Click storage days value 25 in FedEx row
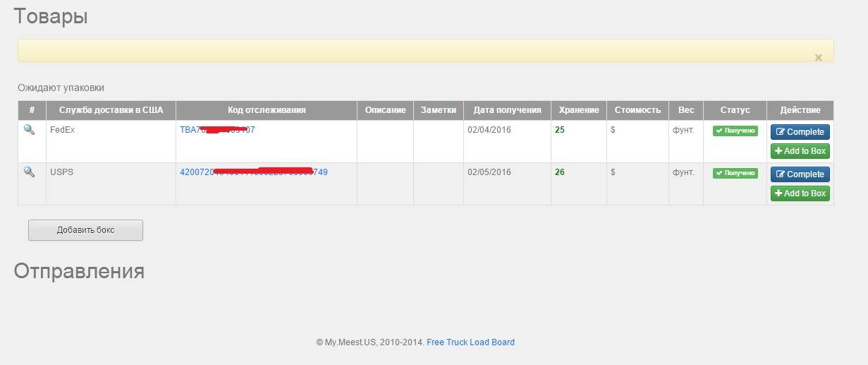Viewport: 868px width, 365px height. [x=560, y=130]
